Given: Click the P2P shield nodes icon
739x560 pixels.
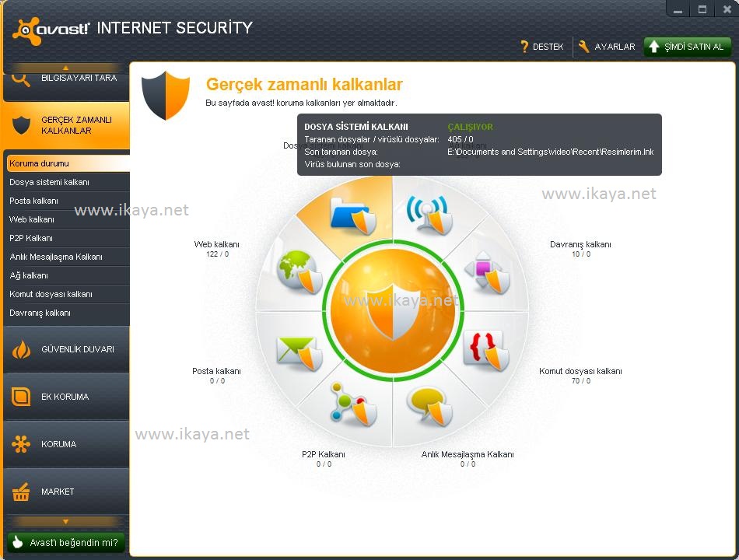Looking at the screenshot, I should point(353,404).
